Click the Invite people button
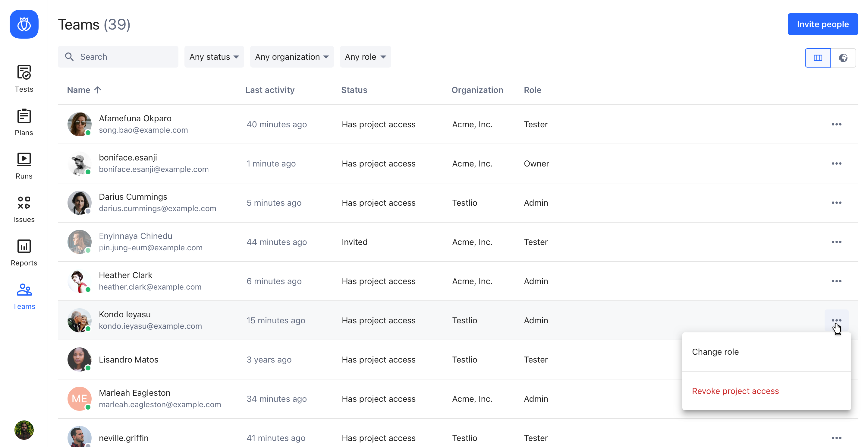 click(x=822, y=24)
